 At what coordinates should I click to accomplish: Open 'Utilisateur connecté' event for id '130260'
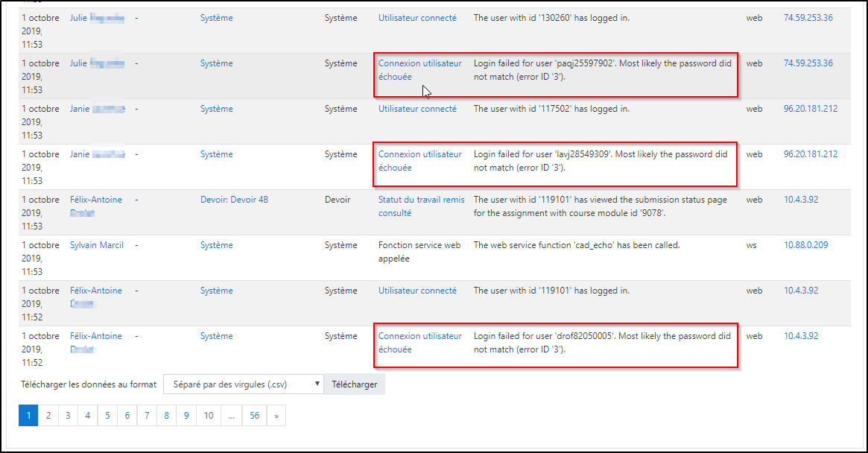pyautogui.click(x=417, y=18)
